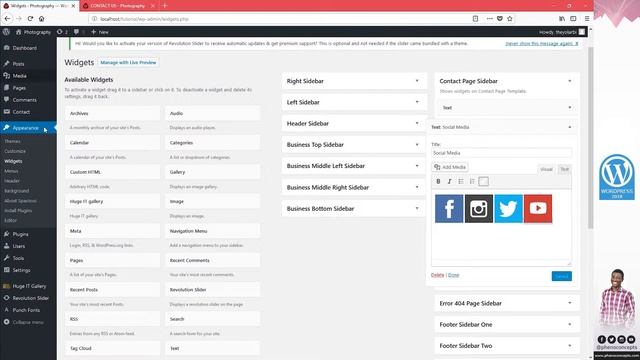Image resolution: width=640 pixels, height=360 pixels.
Task: Select the Navigation Menu available widget
Action: [x=213, y=231]
